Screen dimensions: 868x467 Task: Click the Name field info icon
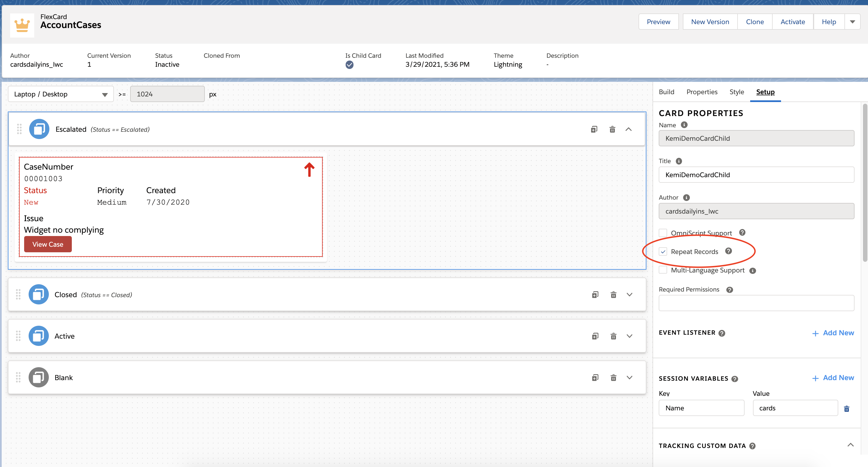(684, 125)
